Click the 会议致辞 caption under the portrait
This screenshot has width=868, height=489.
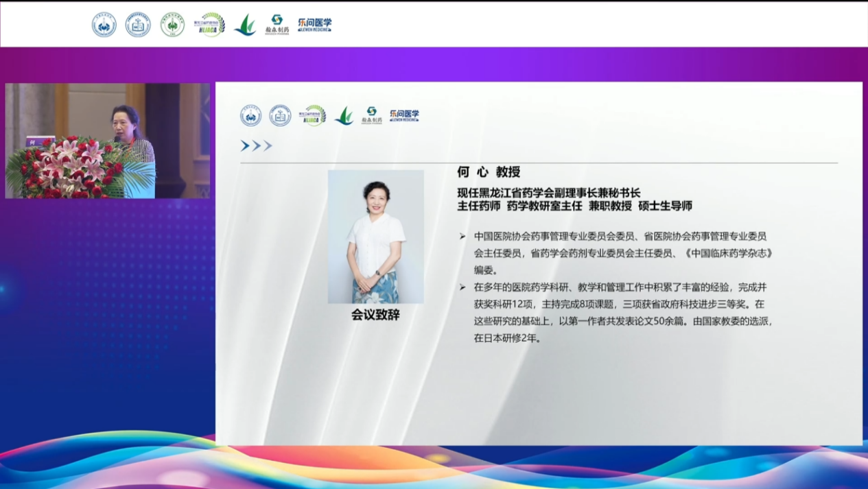coord(375,315)
